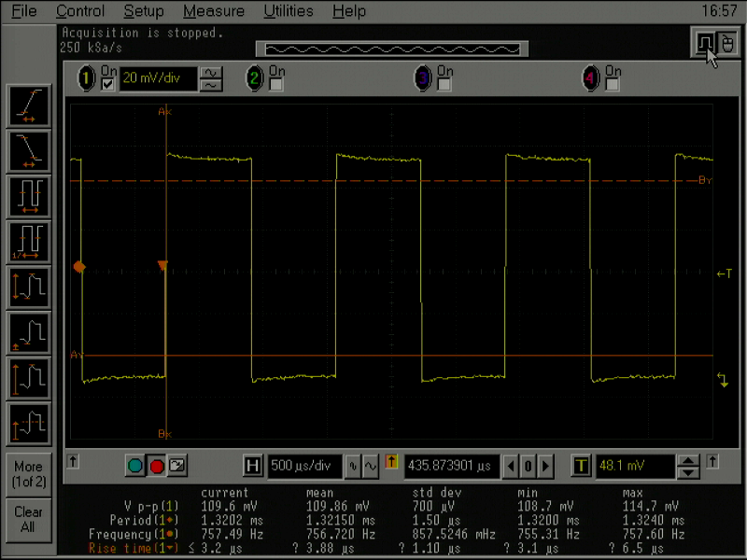Image resolution: width=747 pixels, height=560 pixels.
Task: Click the green Run acquisition icon
Action: [x=136, y=465]
